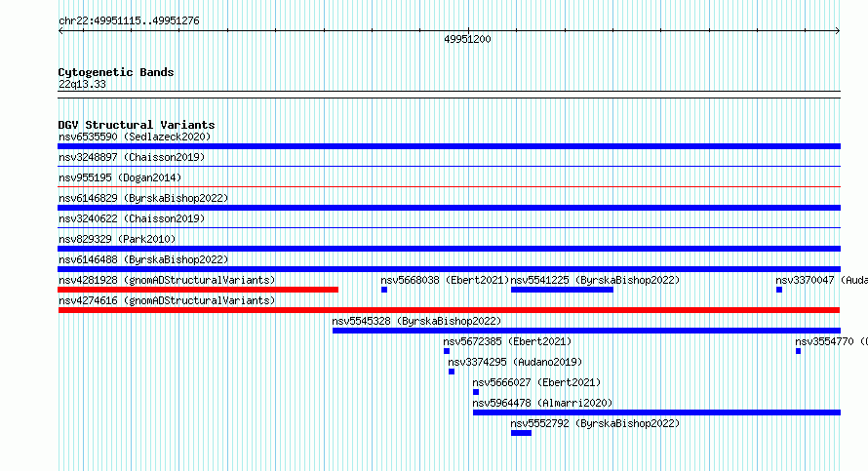This screenshot has height=471, width=868.
Task: Open the nsv955195 (Dogan2014) variant label
Action: click(x=120, y=177)
